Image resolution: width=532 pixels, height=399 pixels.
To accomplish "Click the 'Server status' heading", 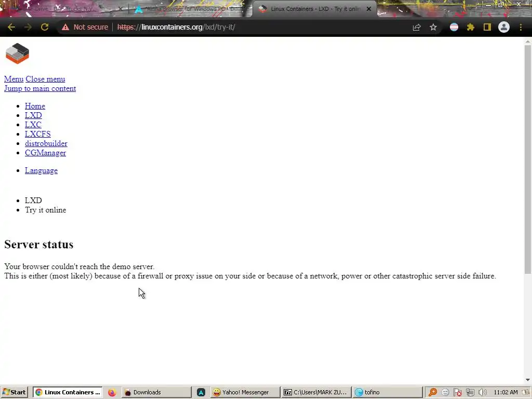I will 38,244.
